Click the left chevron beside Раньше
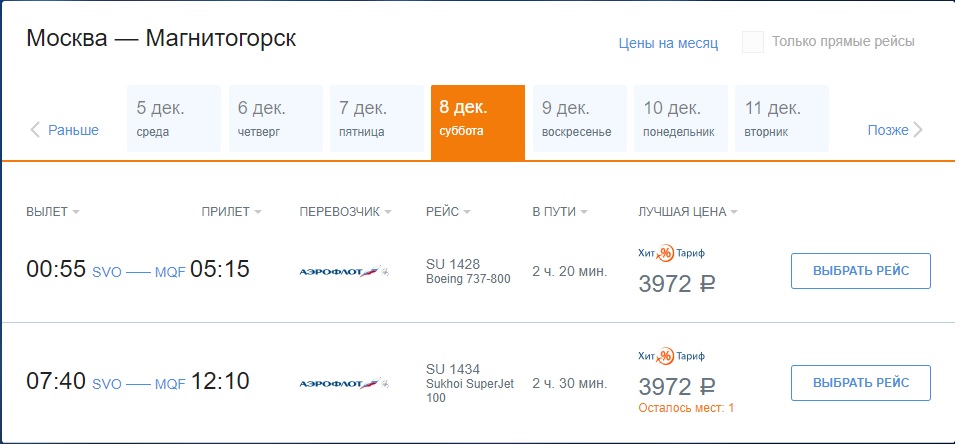 [x=35, y=130]
